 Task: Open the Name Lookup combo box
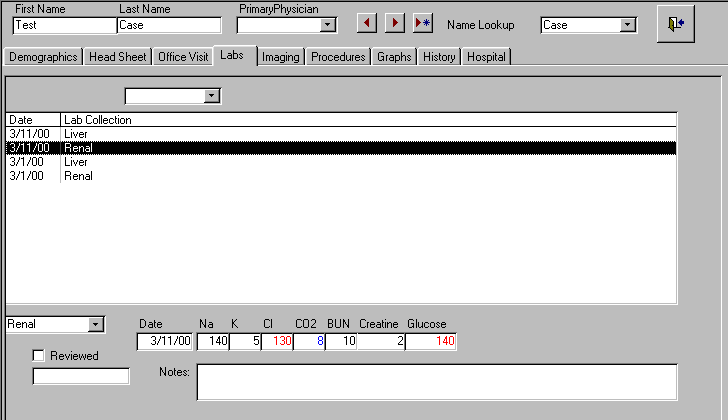pos(628,25)
